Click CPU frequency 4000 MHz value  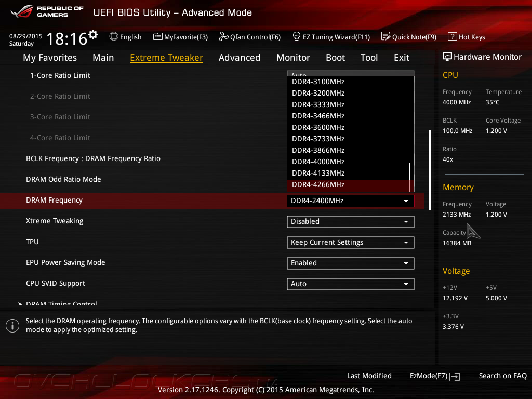(456, 102)
